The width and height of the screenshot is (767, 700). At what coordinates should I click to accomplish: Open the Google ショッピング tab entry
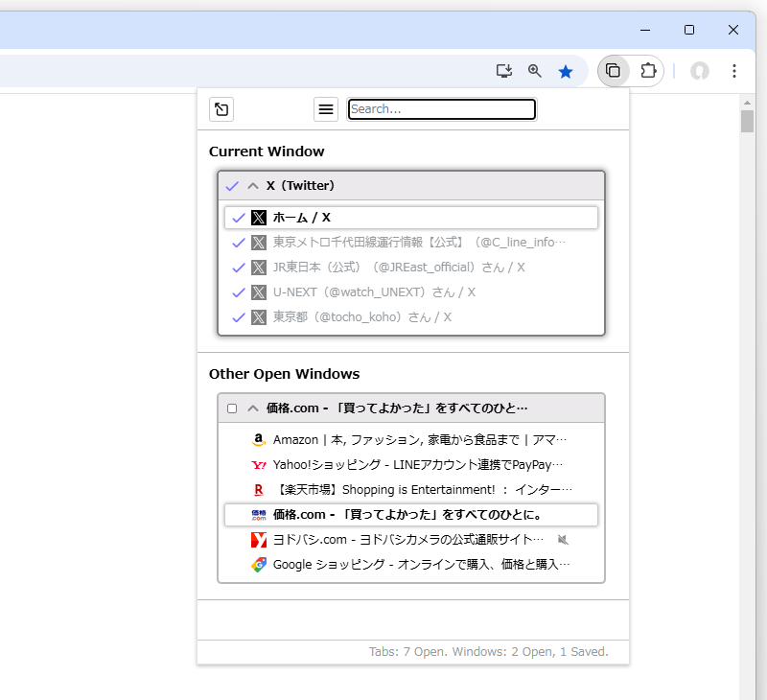tap(411, 565)
